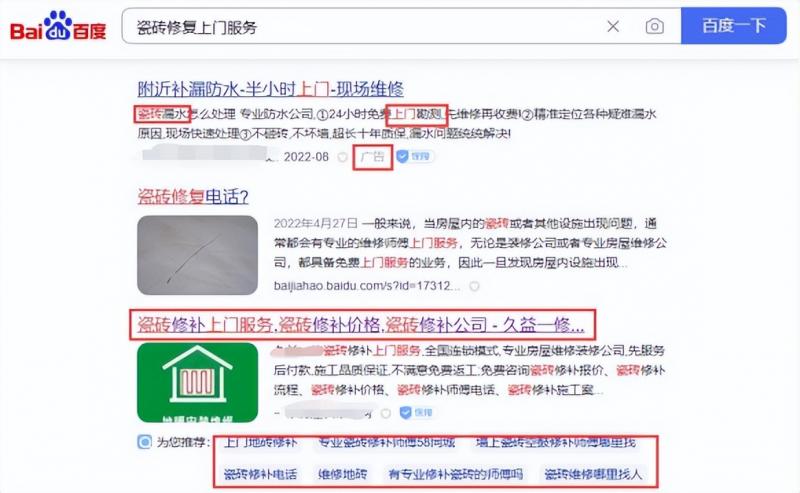Click 保障 badge under 久益一修 result
This screenshot has height=493, width=800.
416,412
